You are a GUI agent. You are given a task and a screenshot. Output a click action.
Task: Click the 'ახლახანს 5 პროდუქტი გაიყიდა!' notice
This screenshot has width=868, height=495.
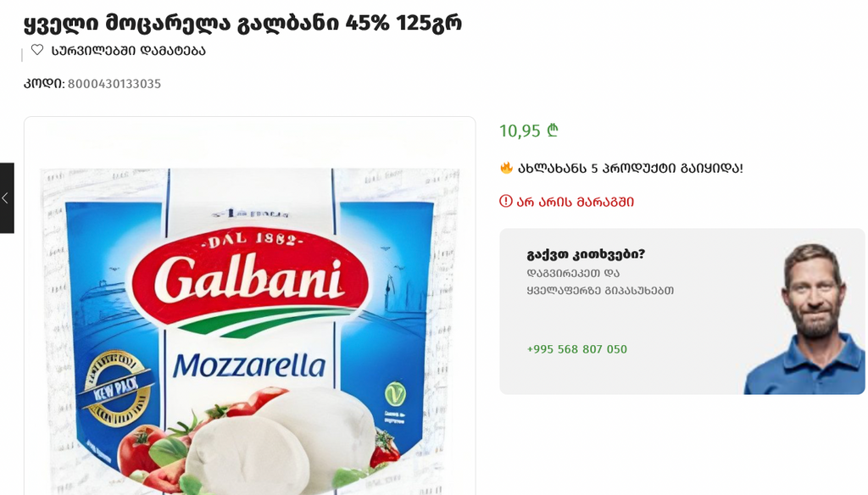pyautogui.click(x=630, y=169)
